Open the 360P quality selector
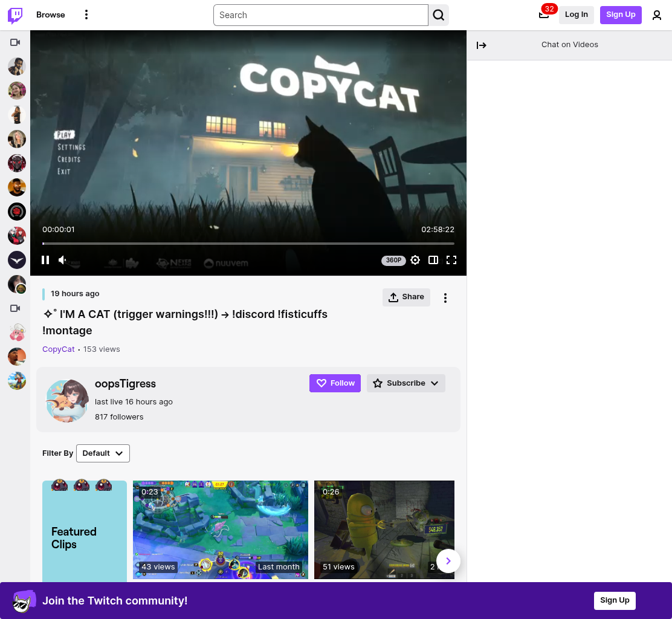 [x=393, y=260]
